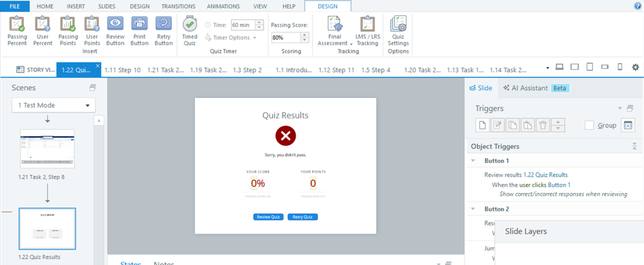Insert a Passing Percent reference

[x=17, y=31]
